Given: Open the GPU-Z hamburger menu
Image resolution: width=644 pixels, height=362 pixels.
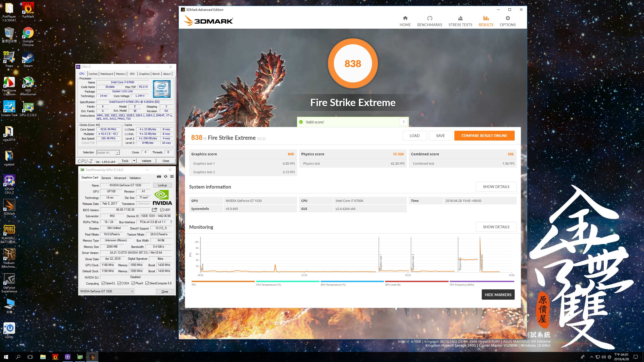Looking at the screenshot, I should [172, 176].
